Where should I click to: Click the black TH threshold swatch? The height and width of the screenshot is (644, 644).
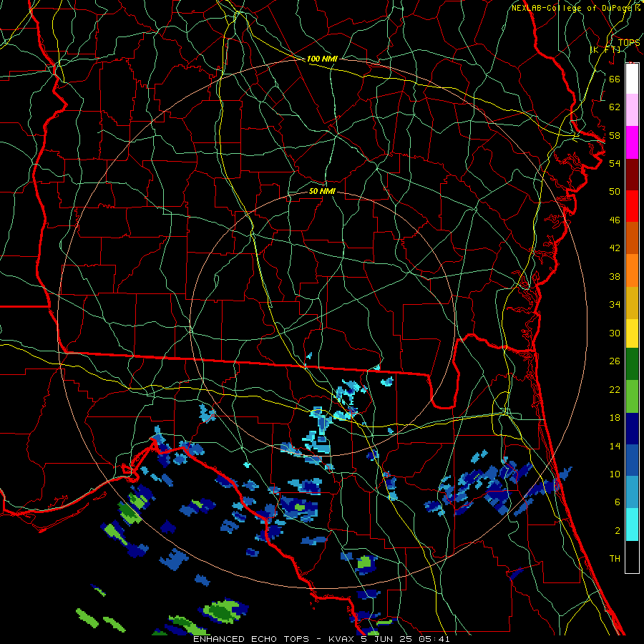tap(632, 557)
